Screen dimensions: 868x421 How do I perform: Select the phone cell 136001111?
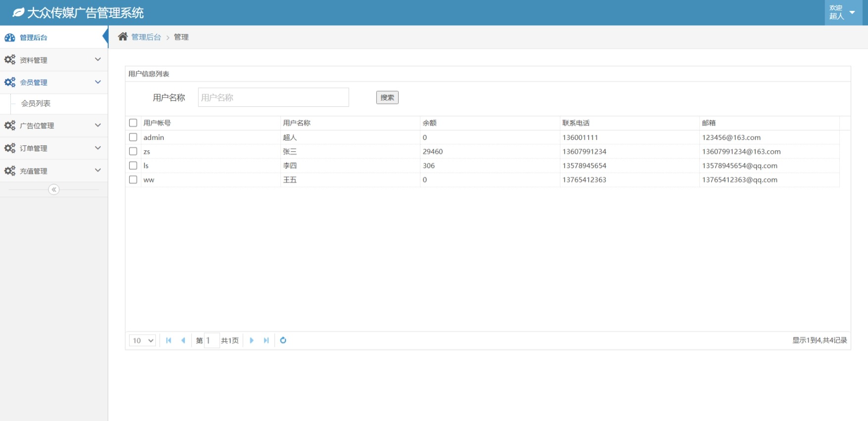(x=630, y=137)
